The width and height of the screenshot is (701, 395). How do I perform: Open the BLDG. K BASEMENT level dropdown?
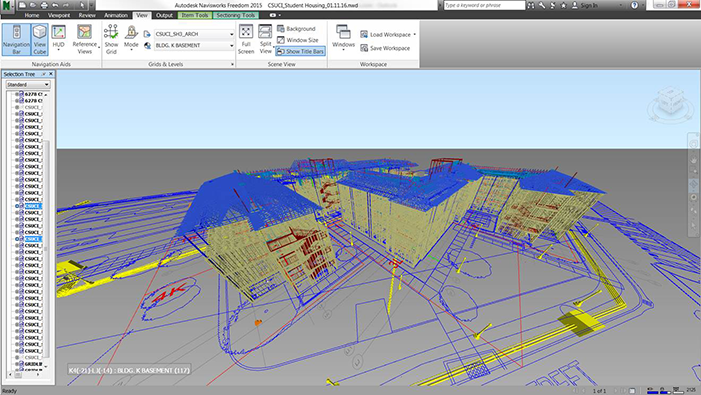[x=194, y=46]
